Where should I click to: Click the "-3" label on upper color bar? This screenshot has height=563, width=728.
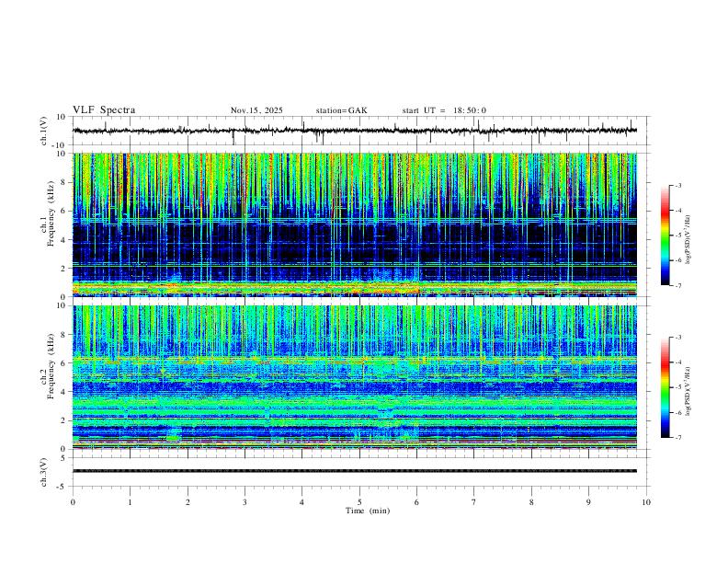(677, 185)
